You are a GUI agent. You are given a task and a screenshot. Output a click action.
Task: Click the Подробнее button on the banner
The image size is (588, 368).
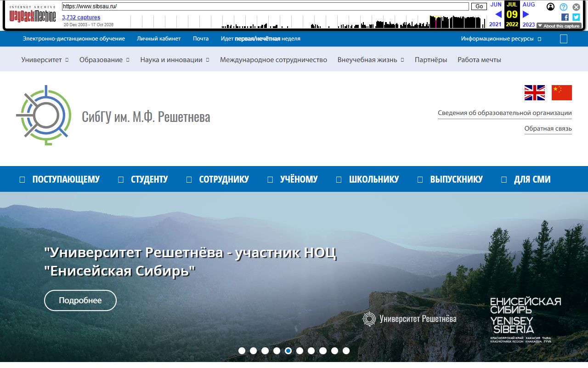pyautogui.click(x=80, y=300)
